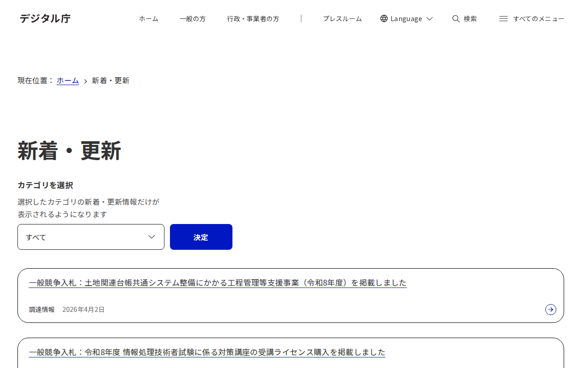Click the カテゴリを選択 label
Viewport: 588px width, 368px height.
pos(45,185)
